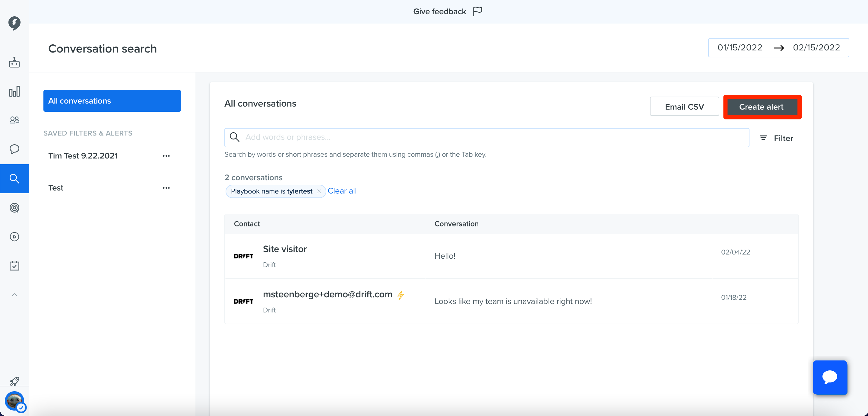
Task: Click the Contact column header
Action: (x=247, y=224)
